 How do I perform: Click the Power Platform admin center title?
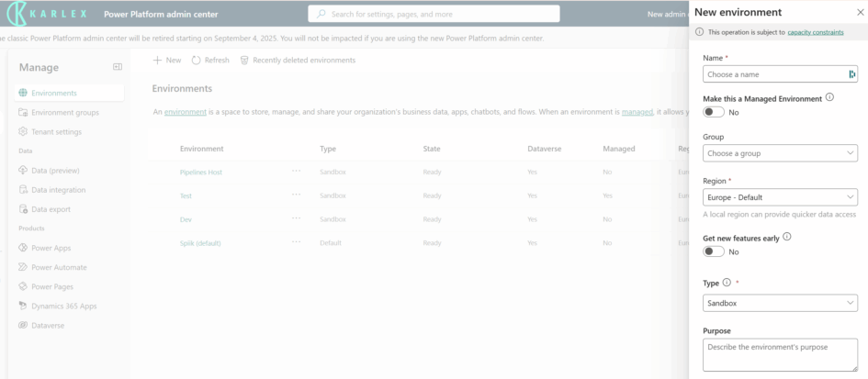(x=161, y=15)
